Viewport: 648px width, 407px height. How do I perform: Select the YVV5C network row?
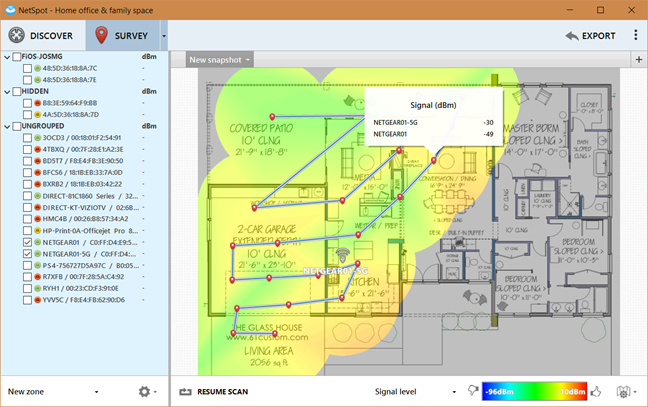pyautogui.click(x=84, y=300)
